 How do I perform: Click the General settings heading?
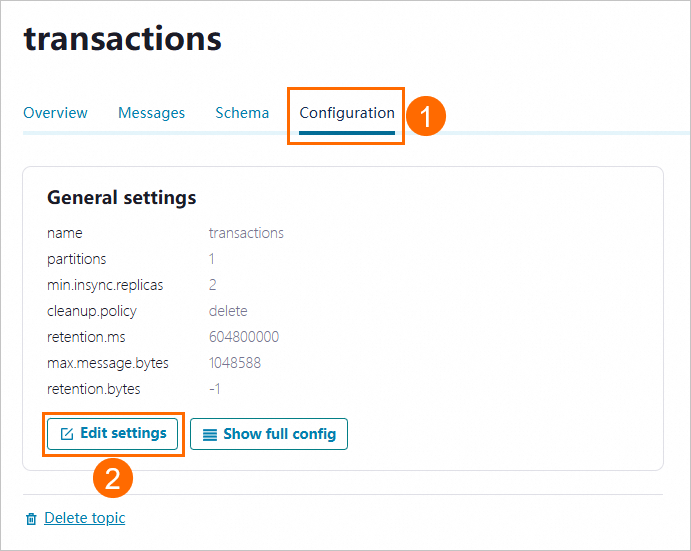point(122,197)
